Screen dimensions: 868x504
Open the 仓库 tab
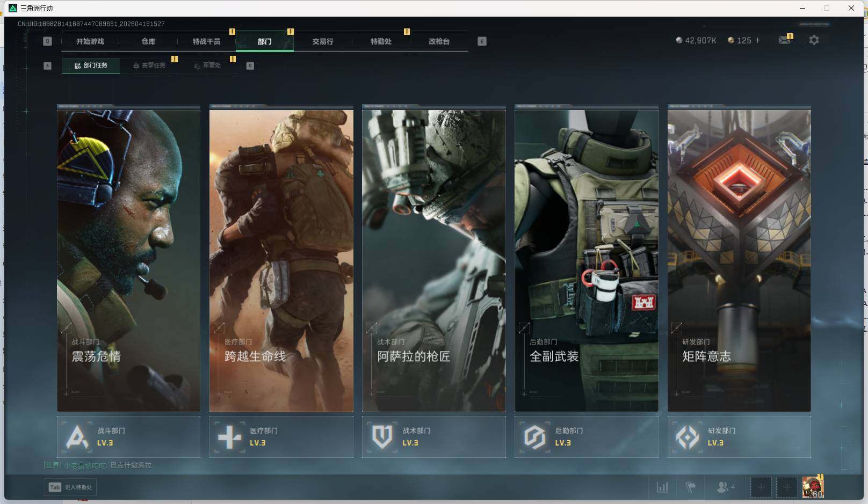[148, 41]
